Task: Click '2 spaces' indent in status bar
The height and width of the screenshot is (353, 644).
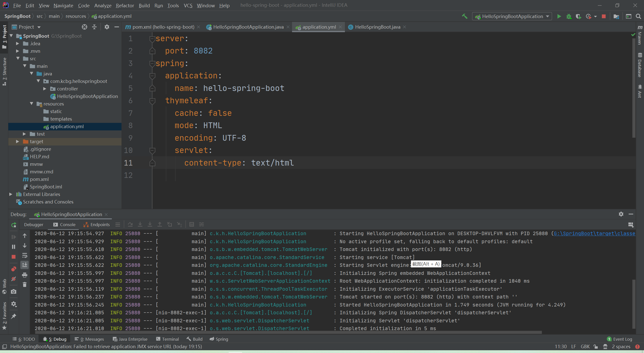Action: (621, 347)
